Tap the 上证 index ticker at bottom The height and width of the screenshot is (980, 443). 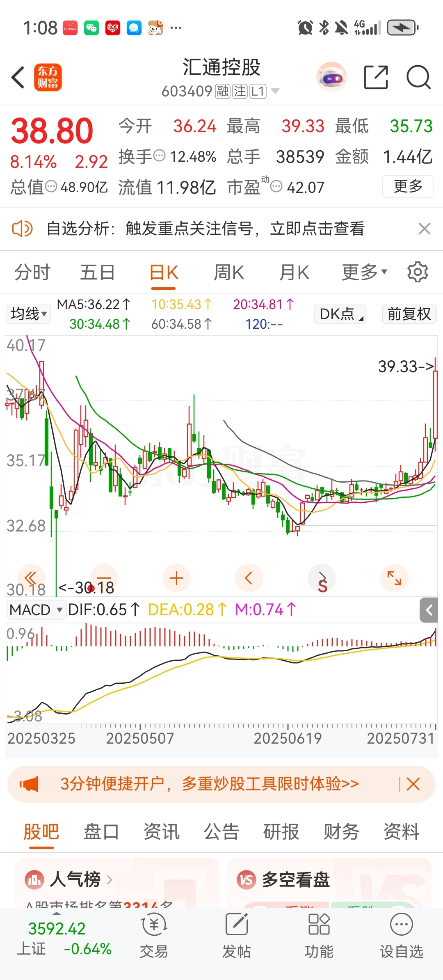pyautogui.click(x=64, y=938)
